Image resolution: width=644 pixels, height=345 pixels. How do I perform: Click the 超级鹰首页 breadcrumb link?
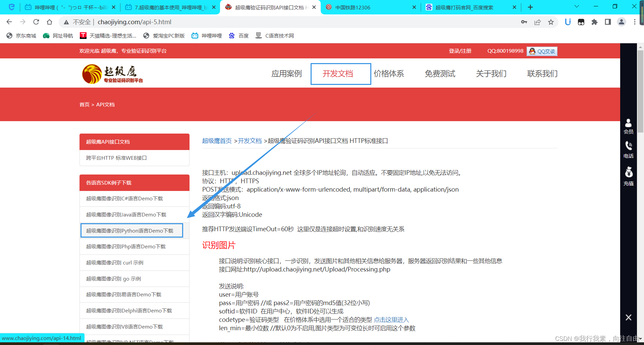click(217, 141)
